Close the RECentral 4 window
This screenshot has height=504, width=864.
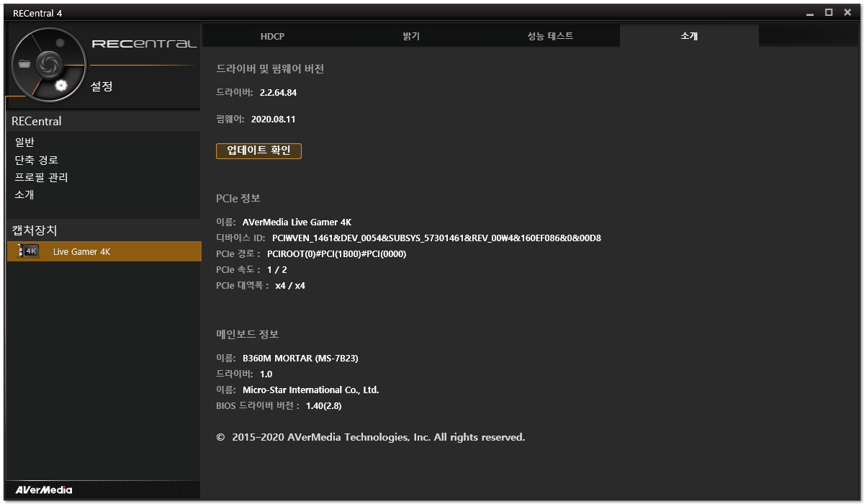coord(847,12)
